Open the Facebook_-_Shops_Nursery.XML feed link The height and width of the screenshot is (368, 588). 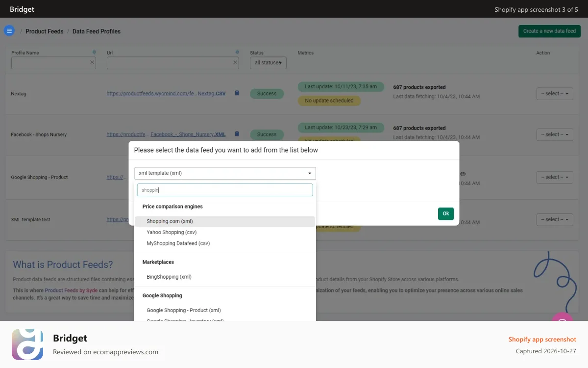point(166,134)
